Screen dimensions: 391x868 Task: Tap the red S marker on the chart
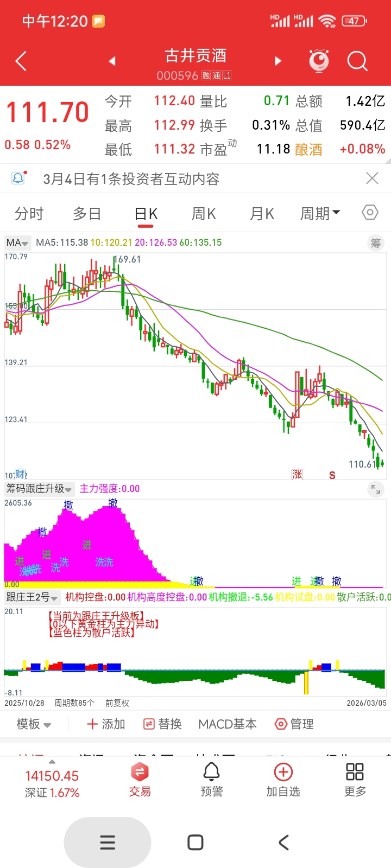[x=332, y=475]
